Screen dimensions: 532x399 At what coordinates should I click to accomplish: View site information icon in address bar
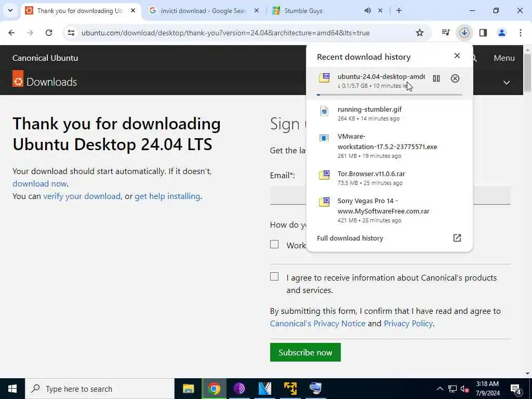71,33
